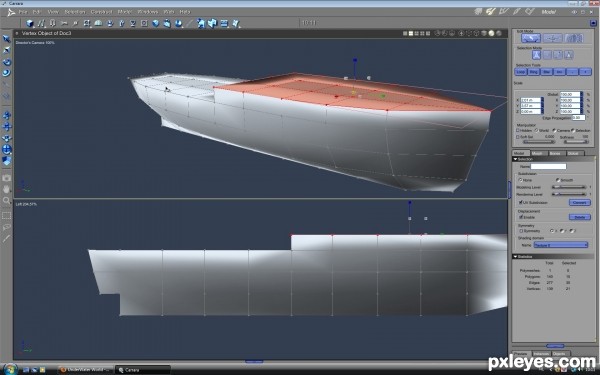
Task: Click the polyline drawing tool in top toolbar
Action: [x=41, y=23]
